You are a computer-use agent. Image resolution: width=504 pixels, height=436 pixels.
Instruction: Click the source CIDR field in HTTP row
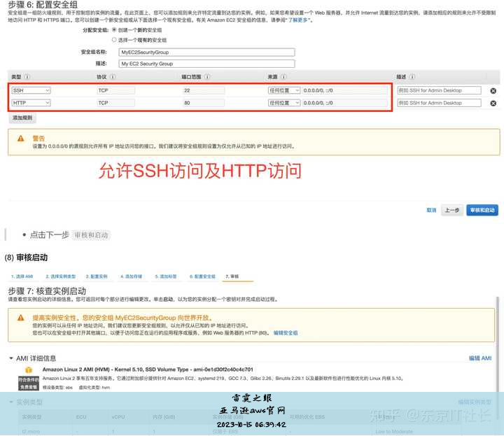[x=345, y=103]
